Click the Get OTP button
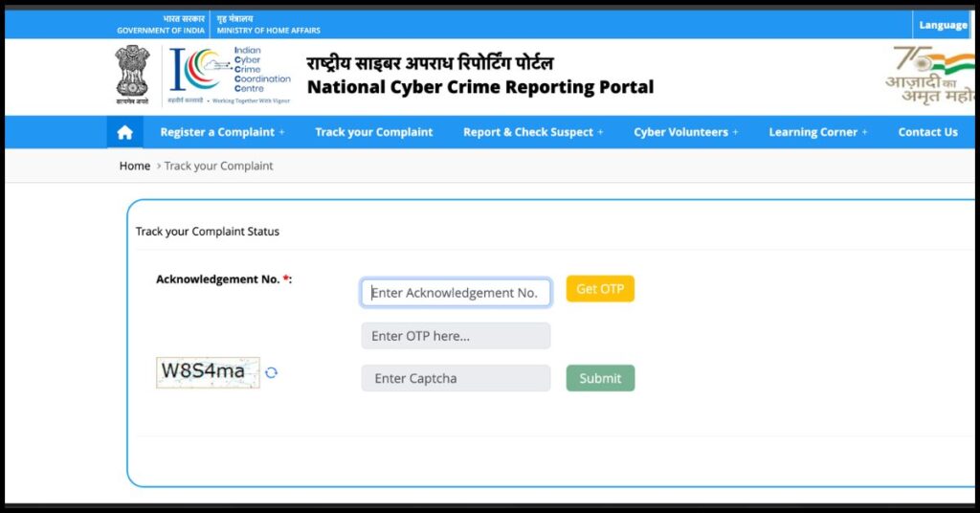980x513 pixels. 600,289
